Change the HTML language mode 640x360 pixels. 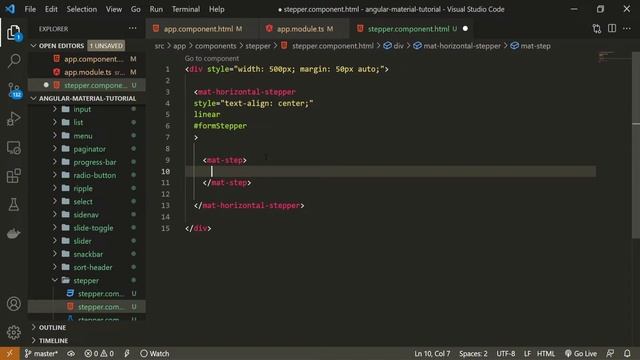(x=546, y=353)
